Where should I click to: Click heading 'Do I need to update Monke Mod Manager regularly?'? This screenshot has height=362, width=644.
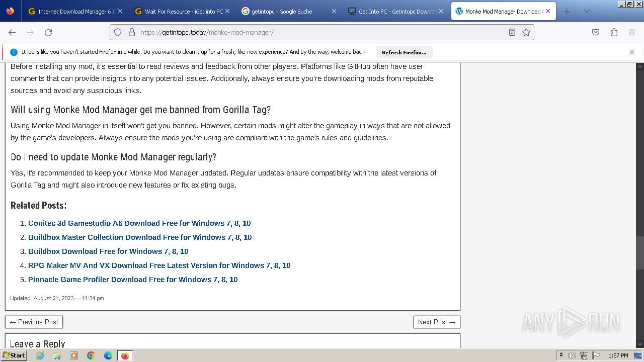[x=114, y=157]
